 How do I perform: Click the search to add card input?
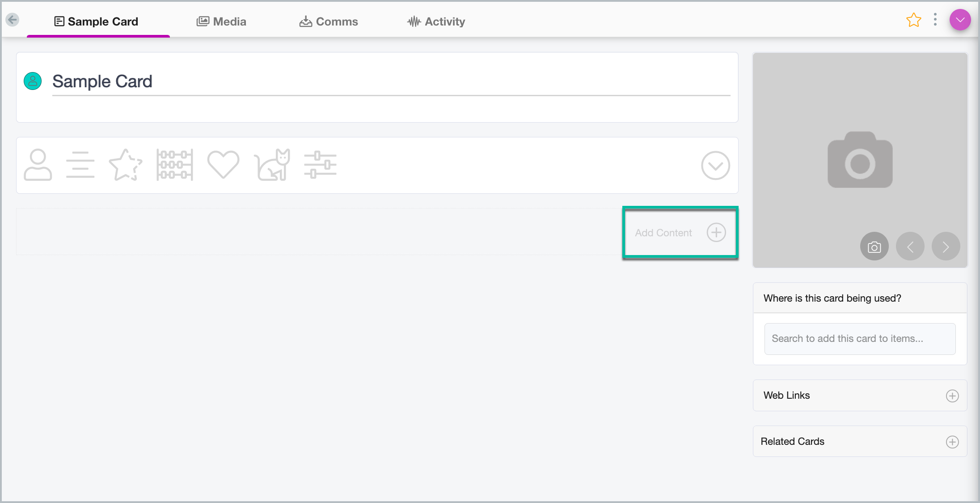[x=859, y=339]
